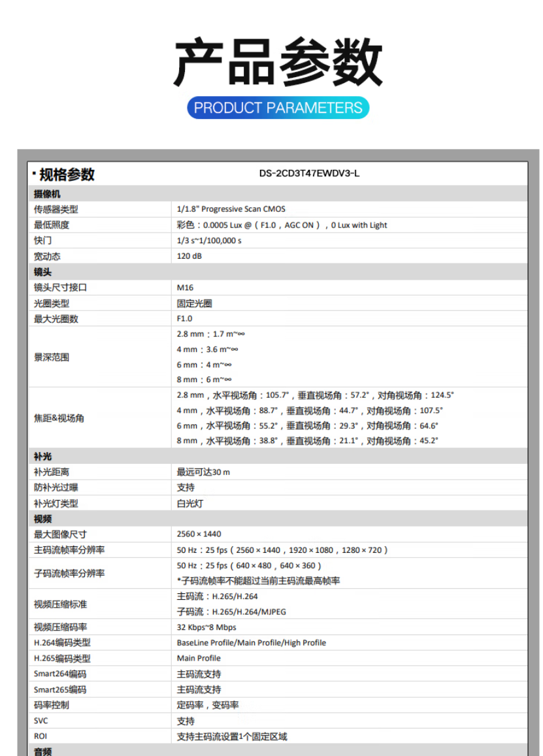Click the H.265编码类型 Main Profile value
This screenshot has width=543, height=756.
point(199,658)
